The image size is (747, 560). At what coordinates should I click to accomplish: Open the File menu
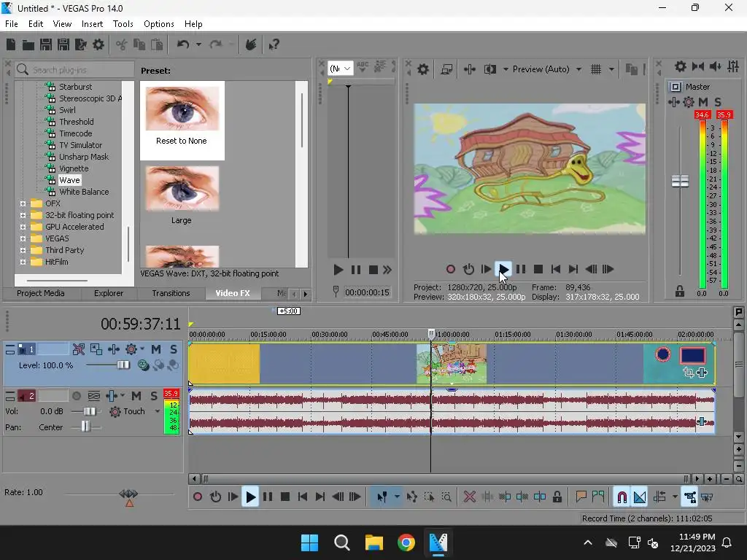(12, 24)
